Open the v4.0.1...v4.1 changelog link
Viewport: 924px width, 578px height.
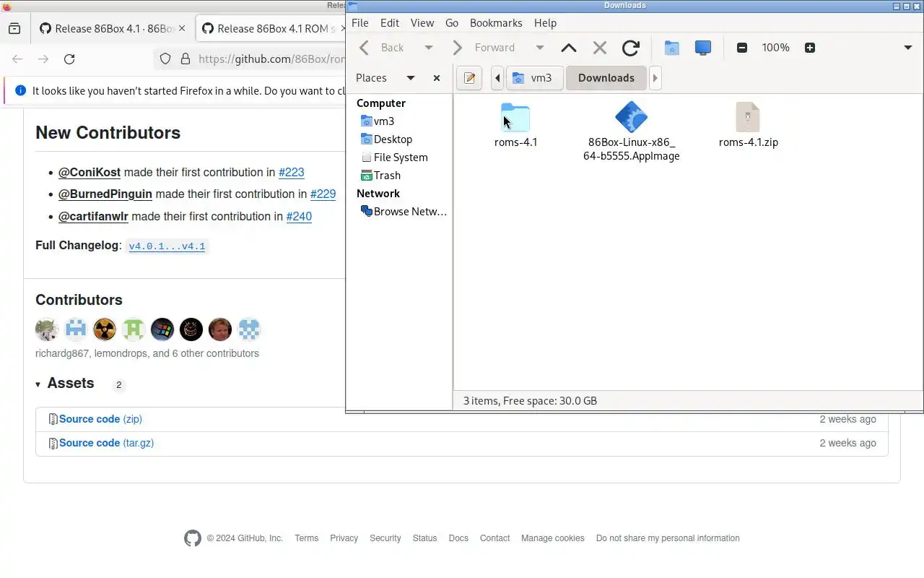[x=167, y=246]
